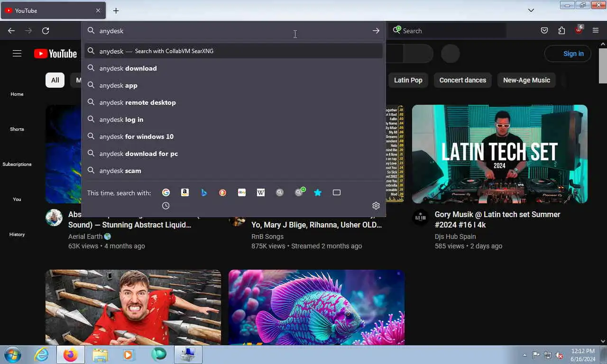Click the Firefox Search box

[448, 31]
